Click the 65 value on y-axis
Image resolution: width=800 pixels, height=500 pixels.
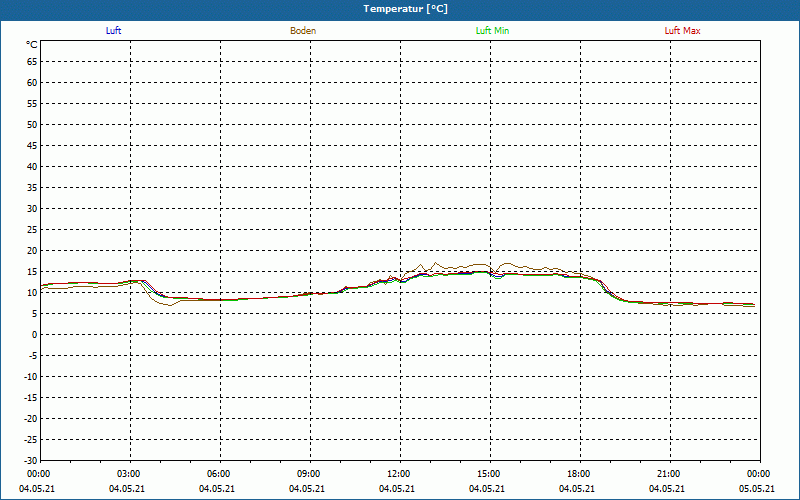point(32,62)
